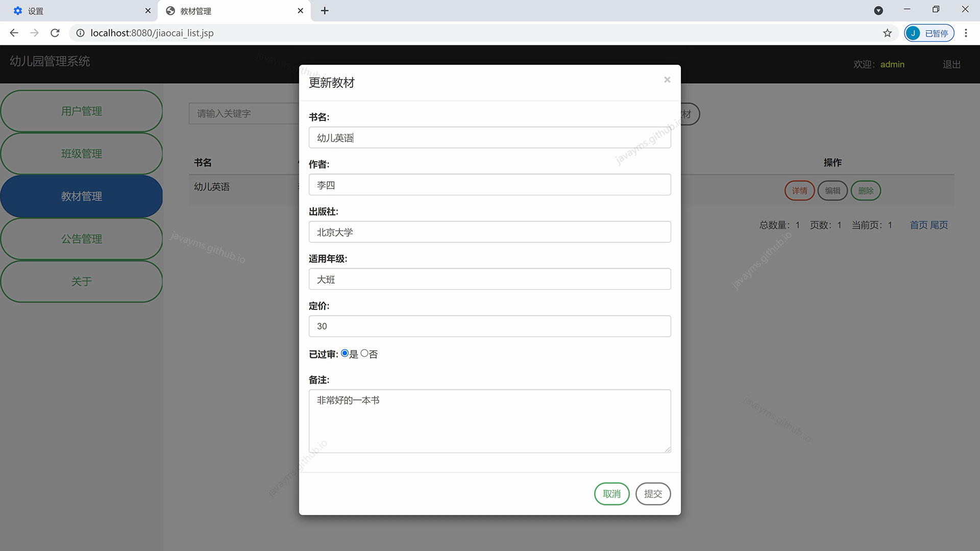Reload the page with refresh icon
This screenshot has width=980, height=551.
[55, 33]
